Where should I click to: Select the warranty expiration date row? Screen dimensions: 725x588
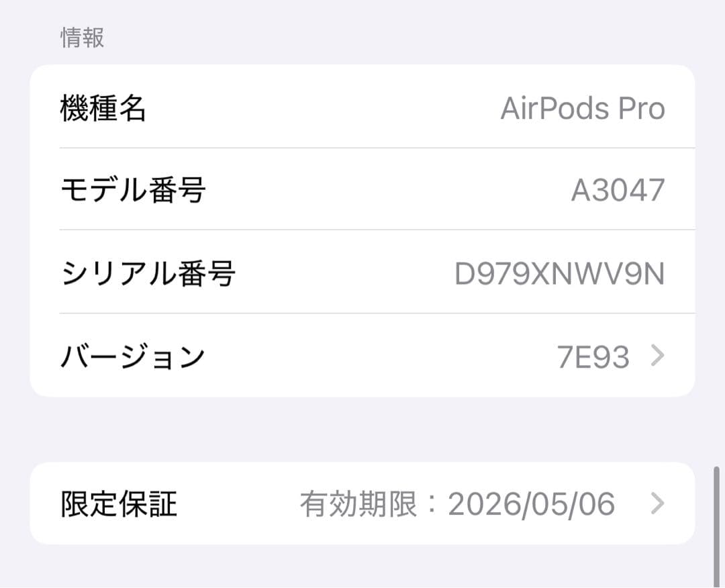pos(362,505)
